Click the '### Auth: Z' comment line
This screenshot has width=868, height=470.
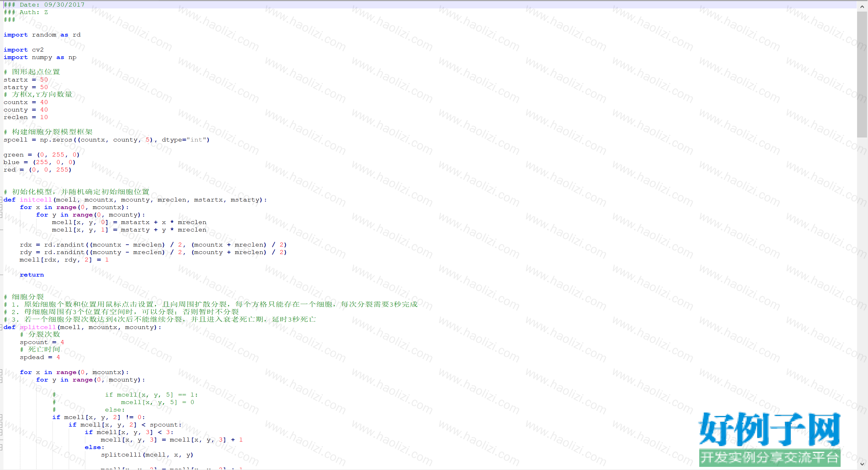(26, 12)
